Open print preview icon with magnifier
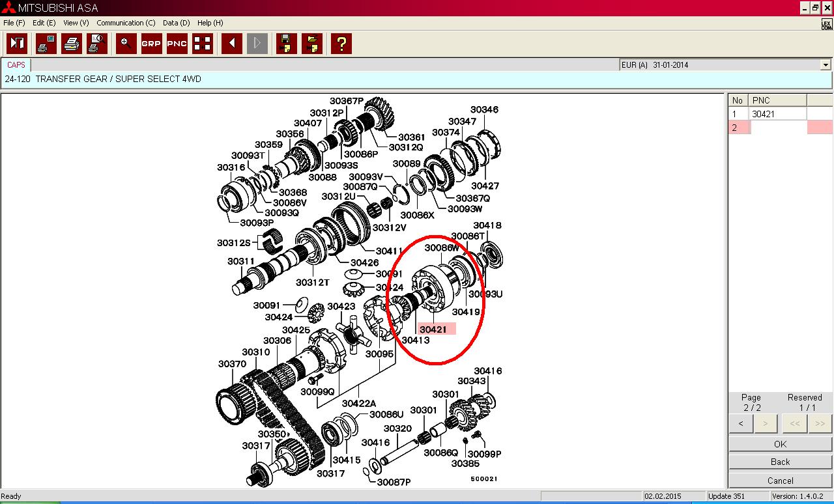 pos(97,44)
